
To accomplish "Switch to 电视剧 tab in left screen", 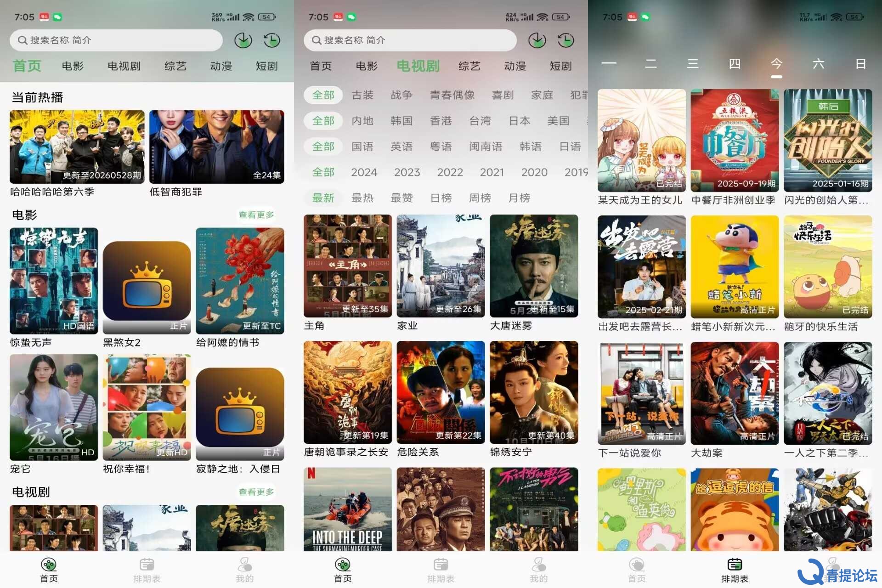I will 124,66.
